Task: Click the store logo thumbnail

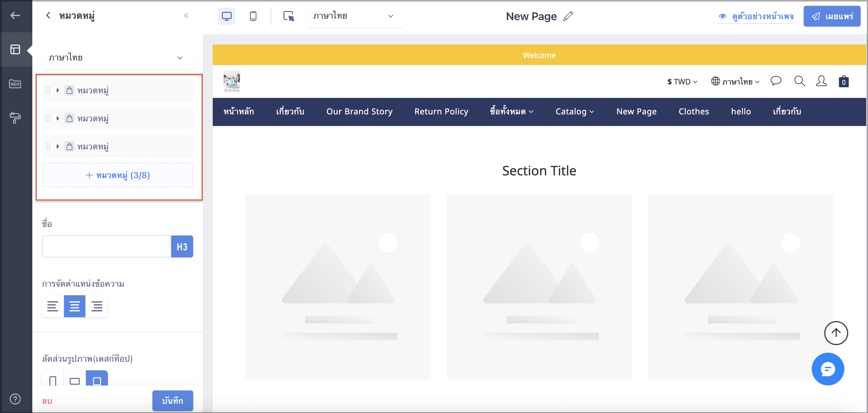Action: tap(232, 81)
